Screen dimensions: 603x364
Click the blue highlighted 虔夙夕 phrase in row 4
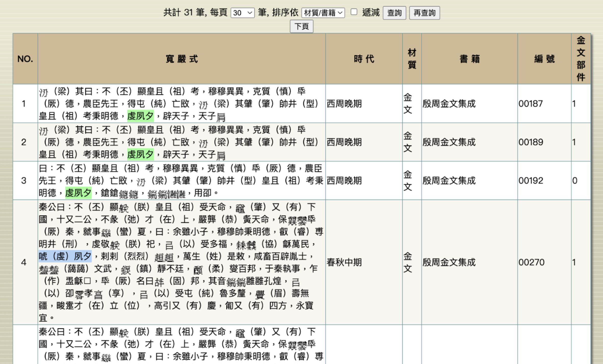[65, 256]
